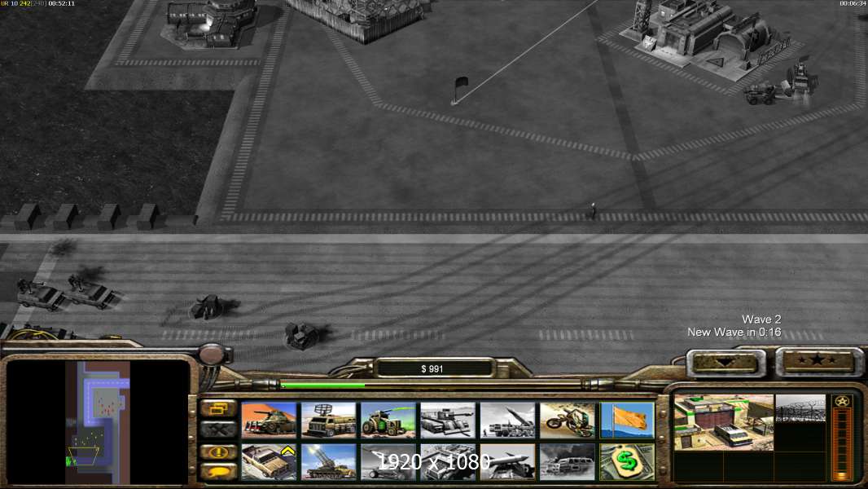Set rally point with orange flag icon
Image resolution: width=868 pixels, height=489 pixels.
627,421
